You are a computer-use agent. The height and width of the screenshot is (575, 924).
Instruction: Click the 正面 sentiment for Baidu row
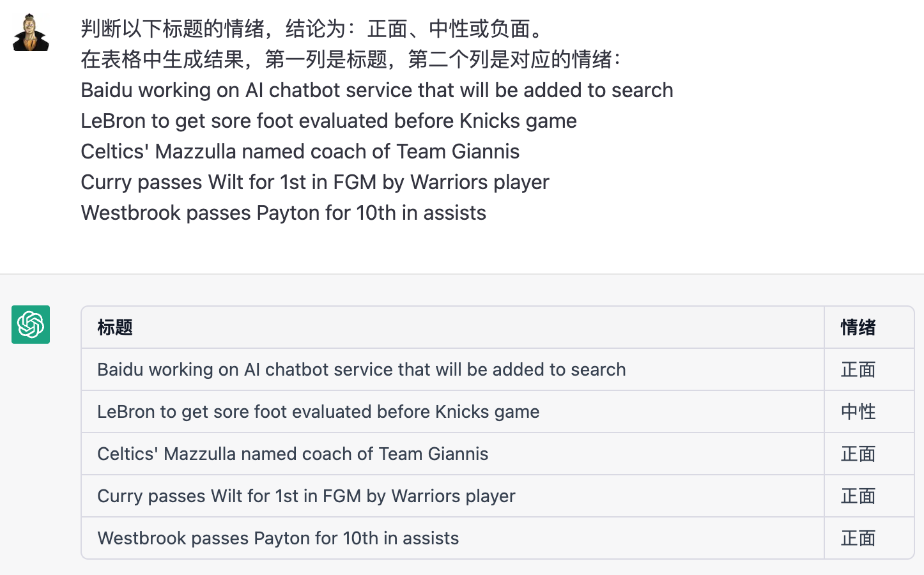click(858, 370)
